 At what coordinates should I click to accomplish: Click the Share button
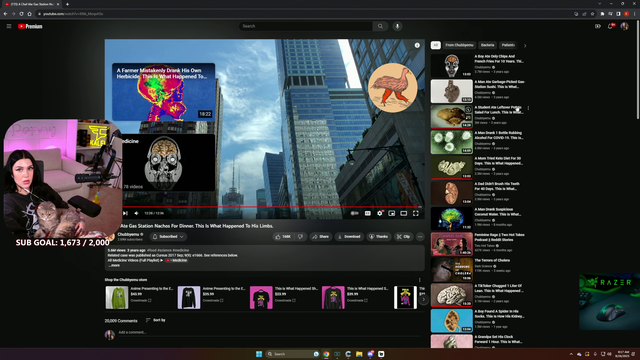click(x=320, y=237)
